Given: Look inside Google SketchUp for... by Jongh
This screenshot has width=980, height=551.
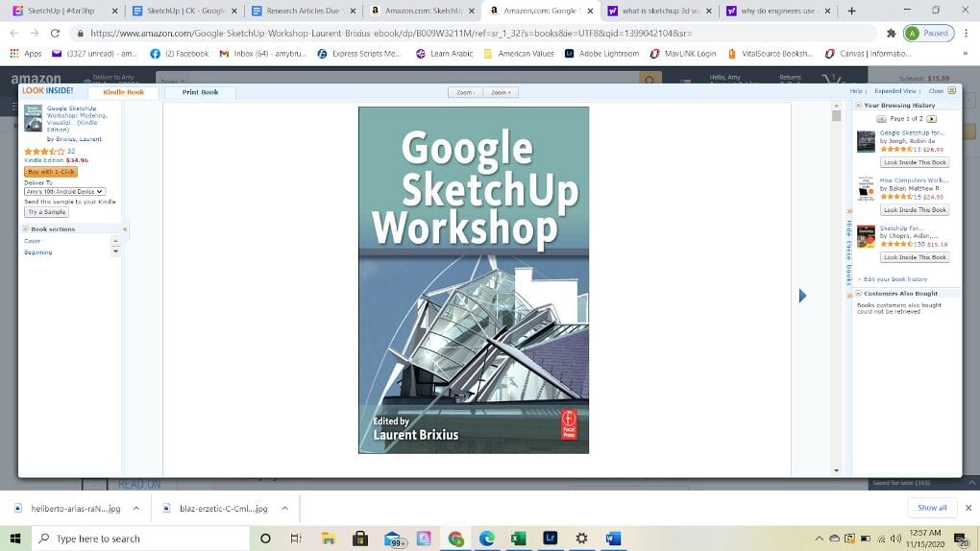Looking at the screenshot, I should pyautogui.click(x=915, y=162).
